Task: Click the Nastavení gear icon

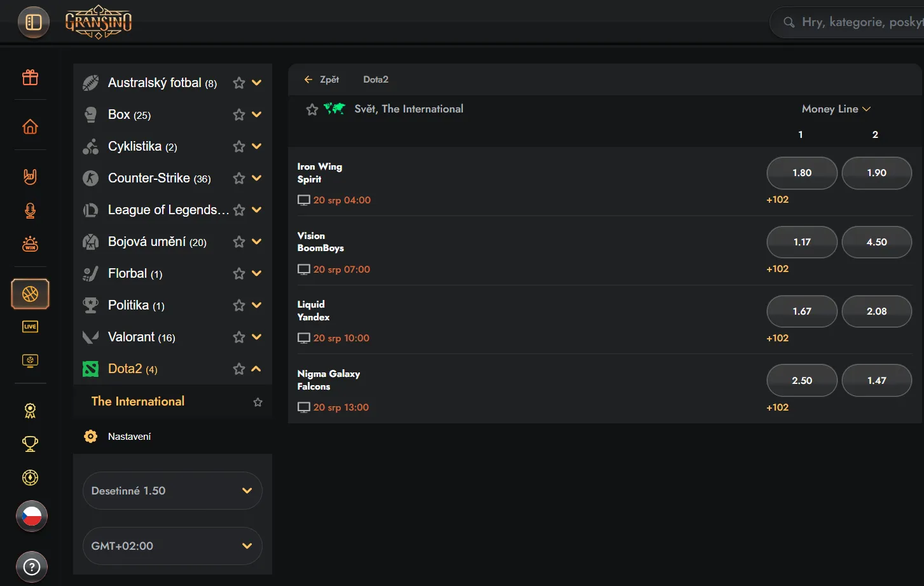Action: [x=91, y=437]
